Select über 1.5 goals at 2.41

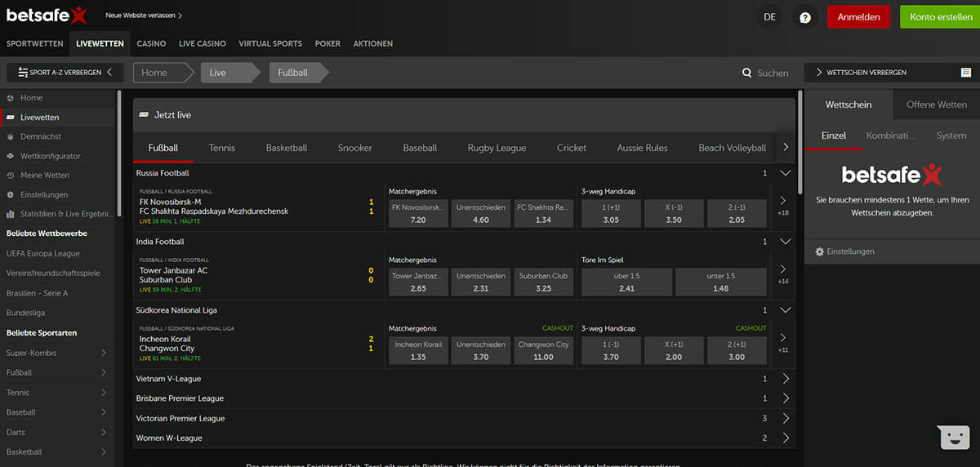(627, 282)
